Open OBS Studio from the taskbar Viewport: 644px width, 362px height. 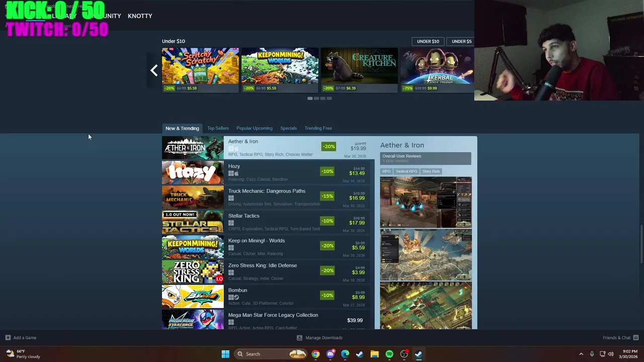click(404, 354)
